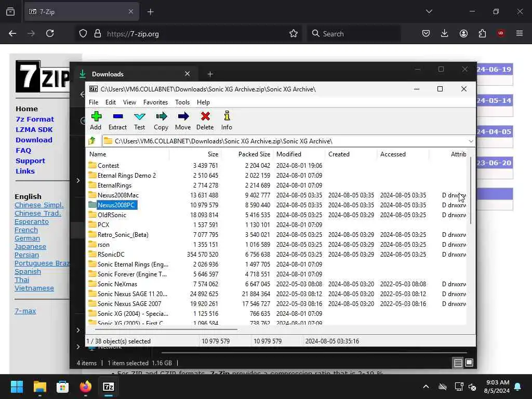The width and height of the screenshot is (532, 399).
Task: Open a new Firefox tab
Action: click(150, 12)
